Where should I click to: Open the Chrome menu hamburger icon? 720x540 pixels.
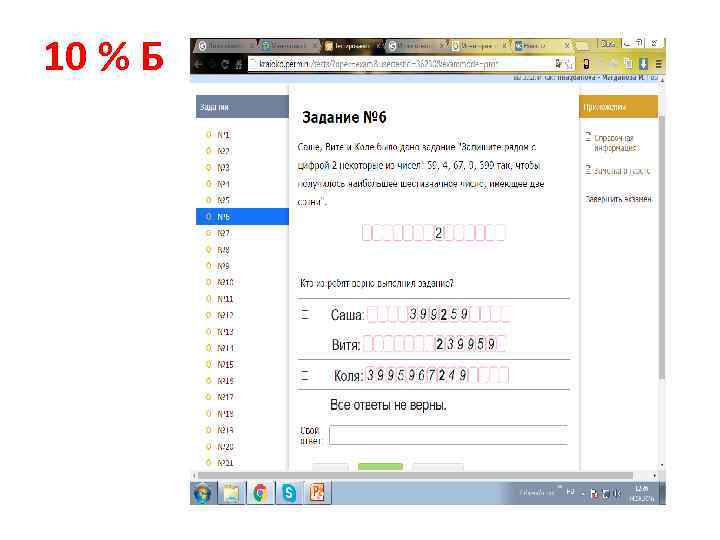pos(658,64)
